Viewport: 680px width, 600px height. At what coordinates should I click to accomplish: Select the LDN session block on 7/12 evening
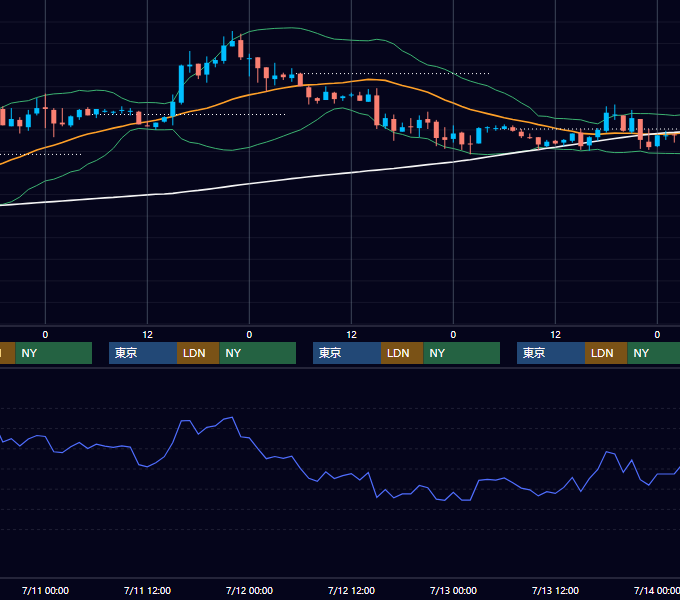(402, 353)
